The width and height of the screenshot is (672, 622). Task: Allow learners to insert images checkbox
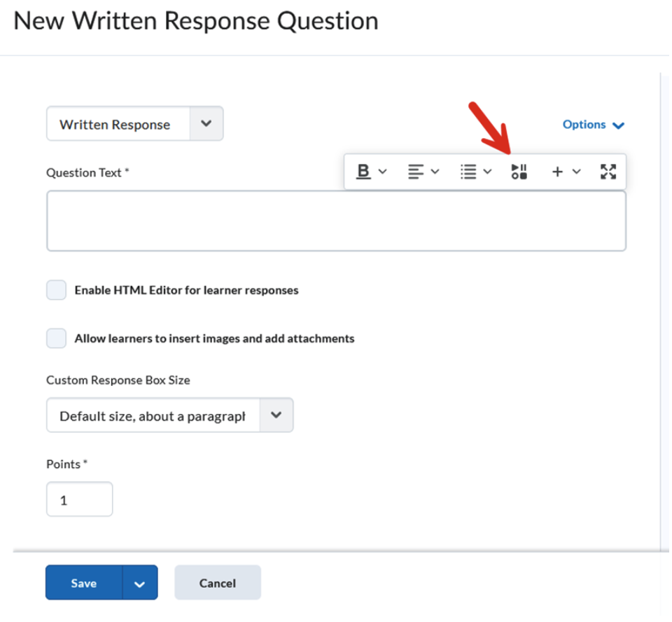(57, 338)
